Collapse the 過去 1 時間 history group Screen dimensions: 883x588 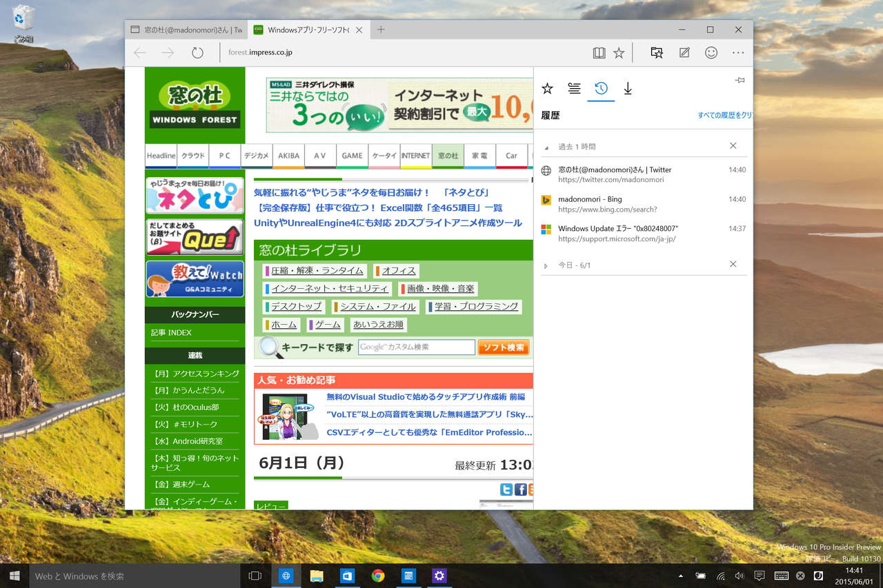546,146
